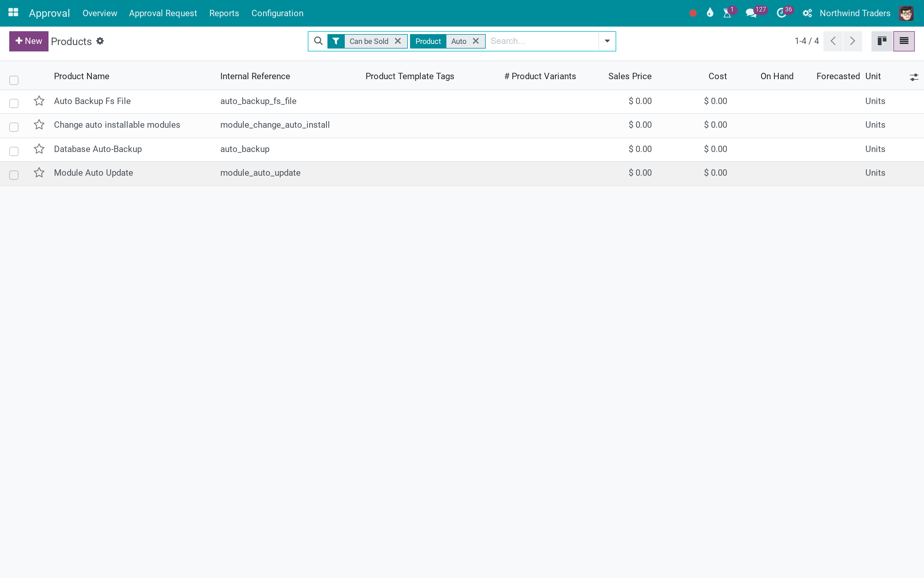This screenshot has width=924, height=578.
Task: Remove the Product Auto search facet
Action: [476, 41]
